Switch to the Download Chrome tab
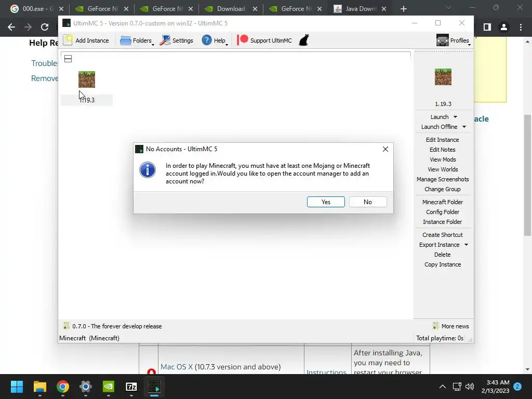 [x=231, y=9]
